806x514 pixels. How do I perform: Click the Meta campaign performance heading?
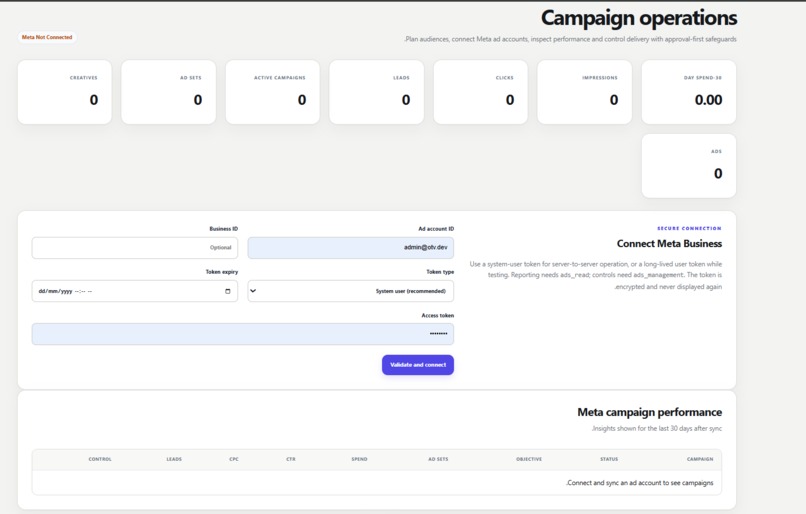649,412
